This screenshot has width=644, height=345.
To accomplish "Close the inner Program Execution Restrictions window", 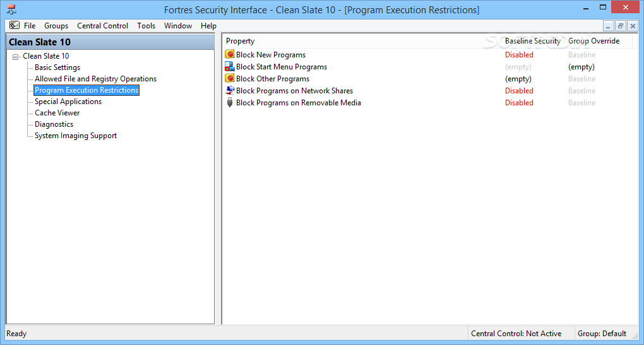I will (x=633, y=26).
